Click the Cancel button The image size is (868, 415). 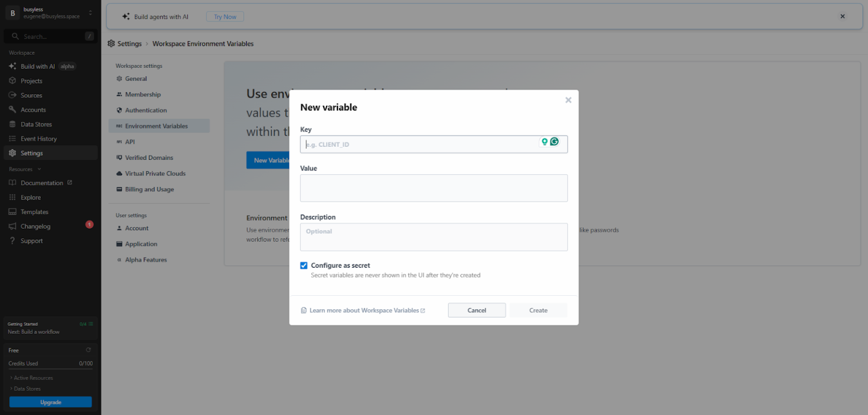pyautogui.click(x=476, y=310)
